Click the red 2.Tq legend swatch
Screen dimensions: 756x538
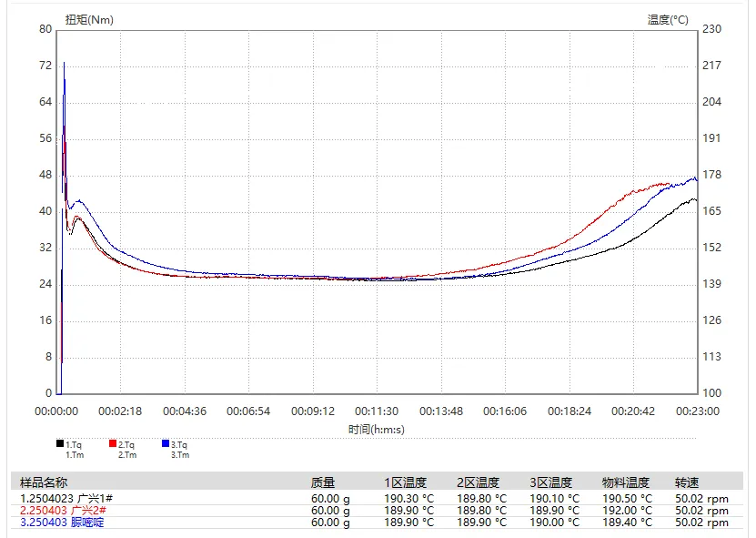(x=113, y=444)
